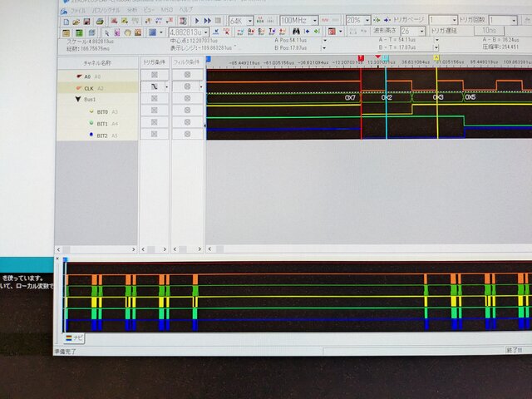Click the red calendar-style icon
Screen dimensions: 532x399
[332, 32]
